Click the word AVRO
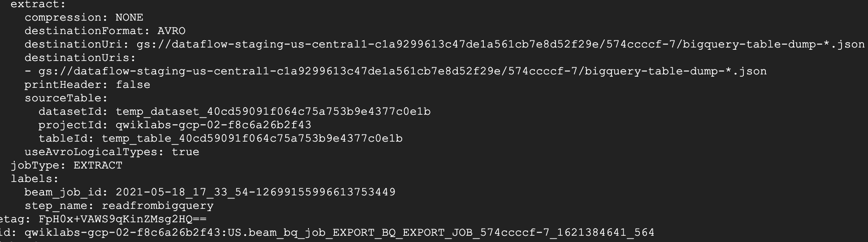Viewport: 868px width, 242px height. (171, 31)
